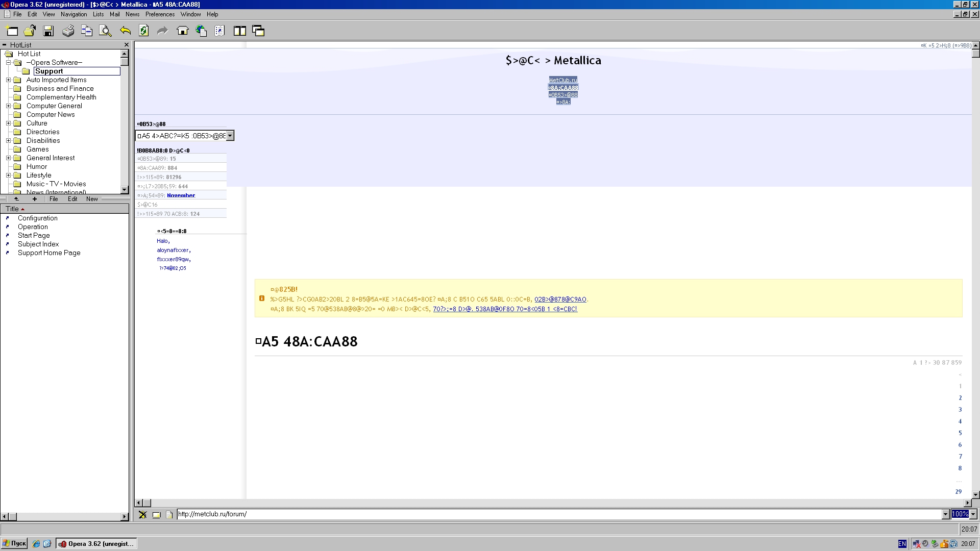Click the Find magnifier icon
The width and height of the screenshot is (980, 551).
[106, 31]
